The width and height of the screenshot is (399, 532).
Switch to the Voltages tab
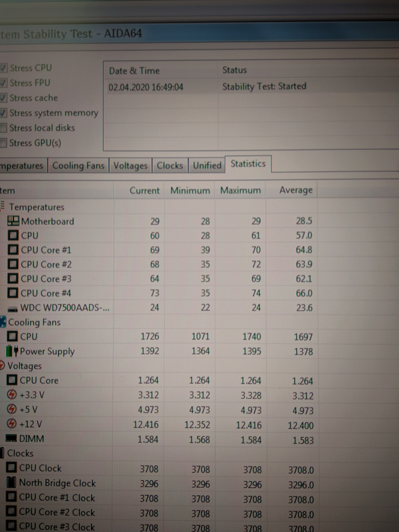click(x=130, y=165)
